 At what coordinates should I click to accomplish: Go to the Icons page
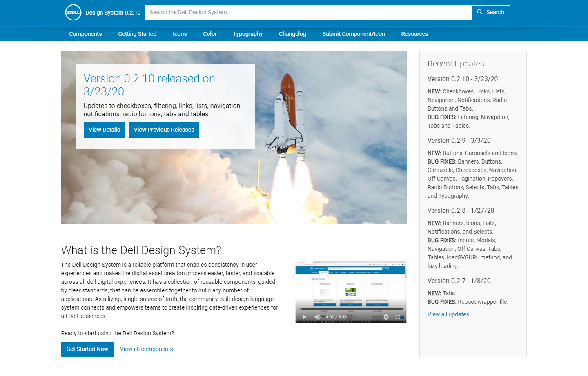(180, 34)
